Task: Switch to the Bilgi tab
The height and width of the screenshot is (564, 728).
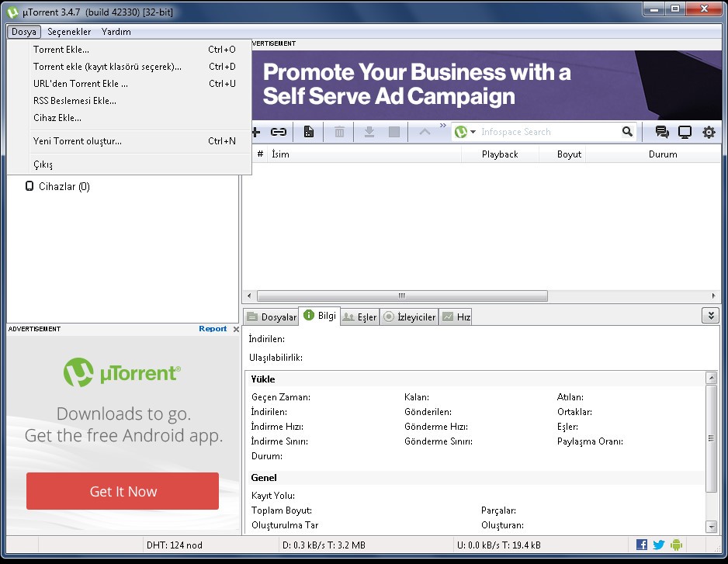Action: [320, 316]
